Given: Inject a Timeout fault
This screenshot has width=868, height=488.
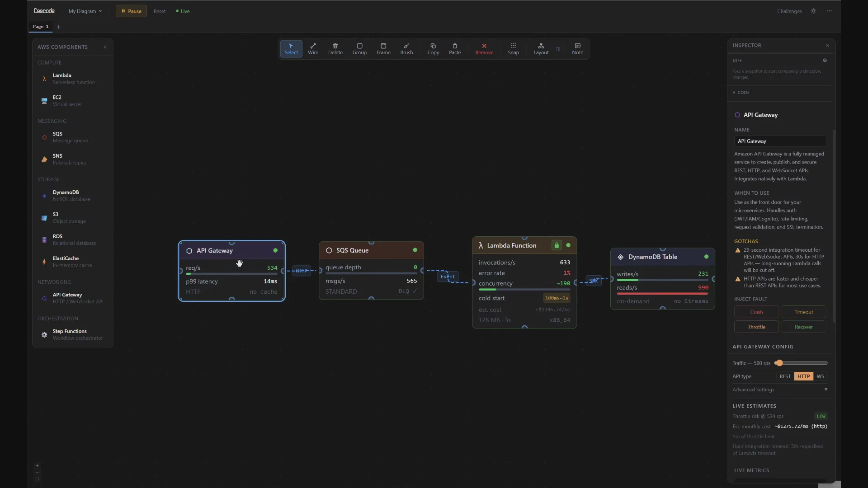Looking at the screenshot, I should 803,312.
